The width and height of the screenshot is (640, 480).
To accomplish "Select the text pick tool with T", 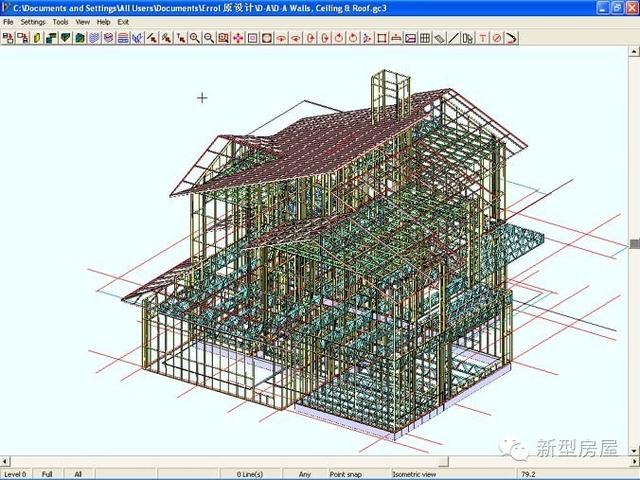I will (180, 38).
